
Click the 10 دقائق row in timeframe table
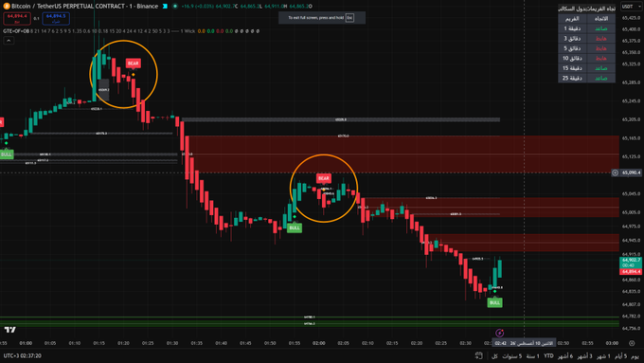point(586,59)
